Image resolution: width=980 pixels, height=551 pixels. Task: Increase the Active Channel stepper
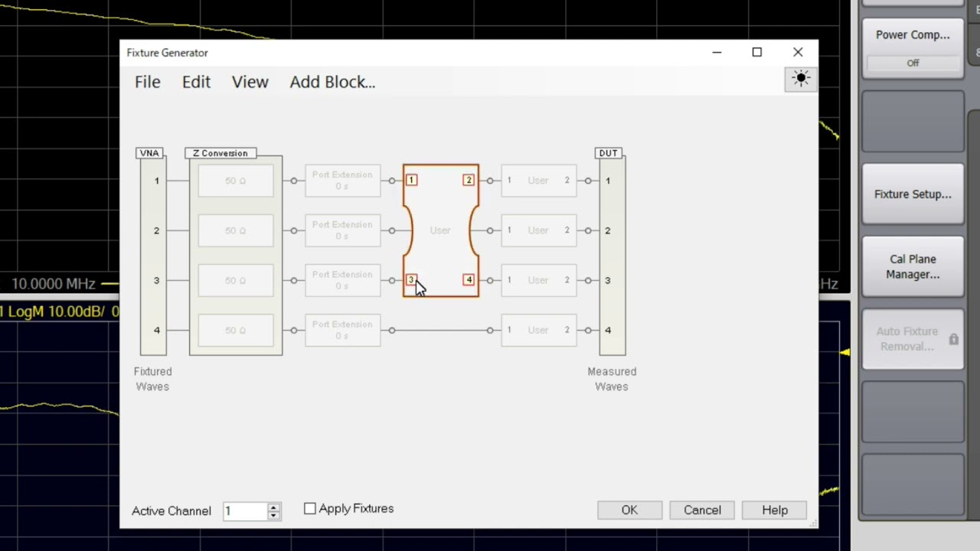click(x=273, y=507)
